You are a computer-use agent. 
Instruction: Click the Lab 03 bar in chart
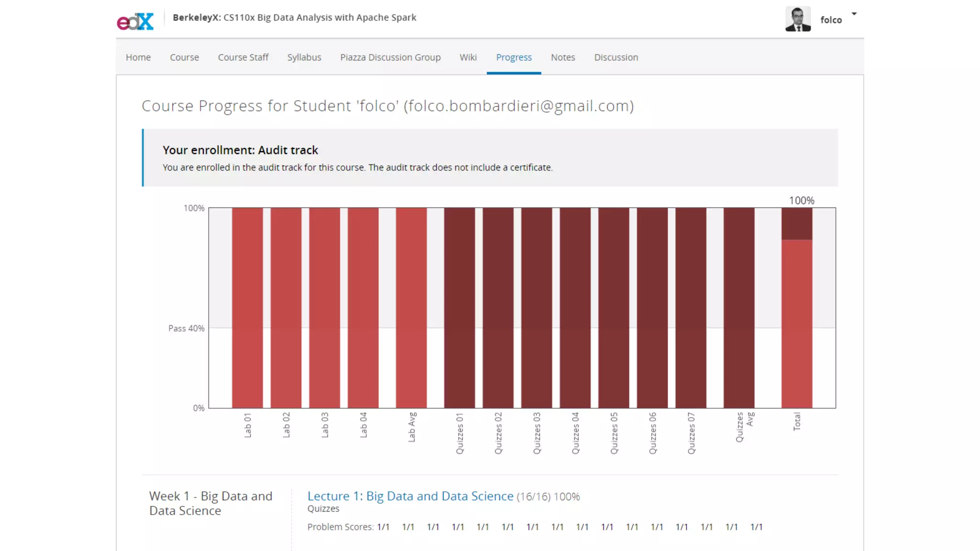coord(324,308)
